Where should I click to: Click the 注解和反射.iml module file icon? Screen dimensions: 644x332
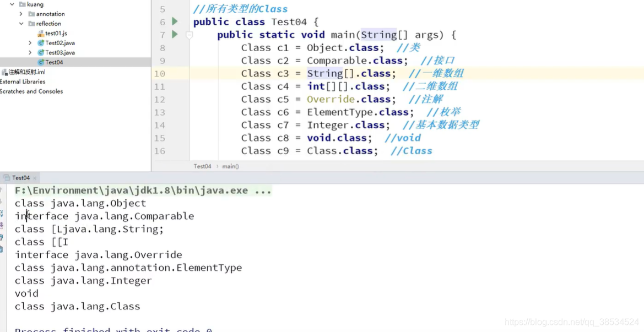coord(4,72)
